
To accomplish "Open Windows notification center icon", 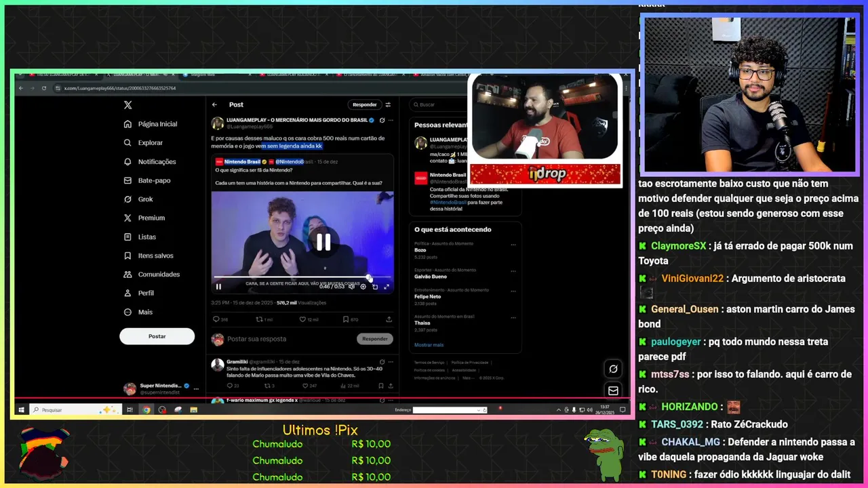I will (623, 409).
